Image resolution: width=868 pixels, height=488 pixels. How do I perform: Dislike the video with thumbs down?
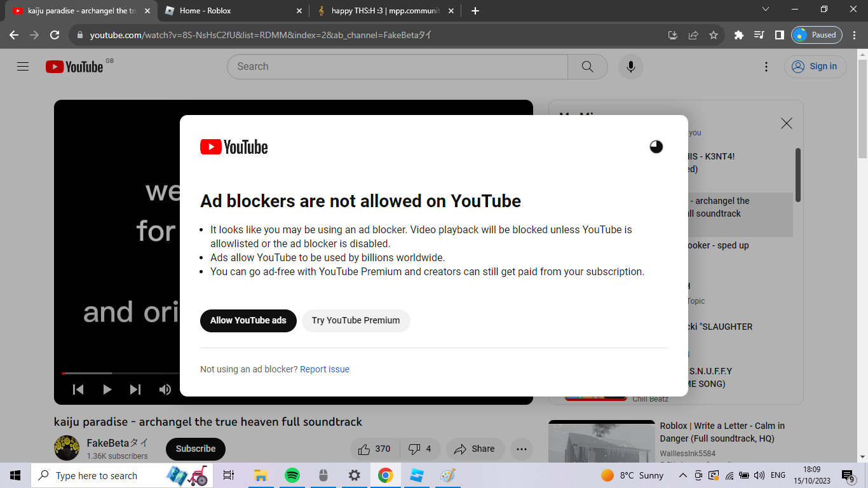[420, 449]
